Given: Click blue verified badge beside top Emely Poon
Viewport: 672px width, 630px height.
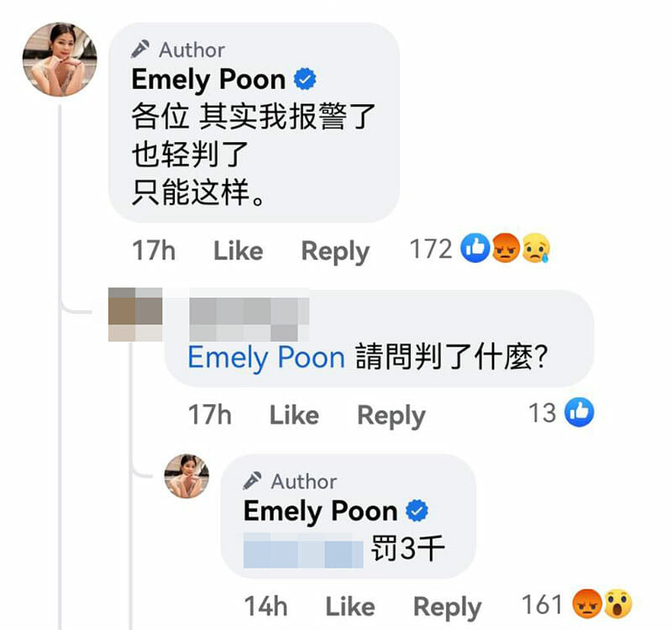Looking at the screenshot, I should (x=305, y=79).
